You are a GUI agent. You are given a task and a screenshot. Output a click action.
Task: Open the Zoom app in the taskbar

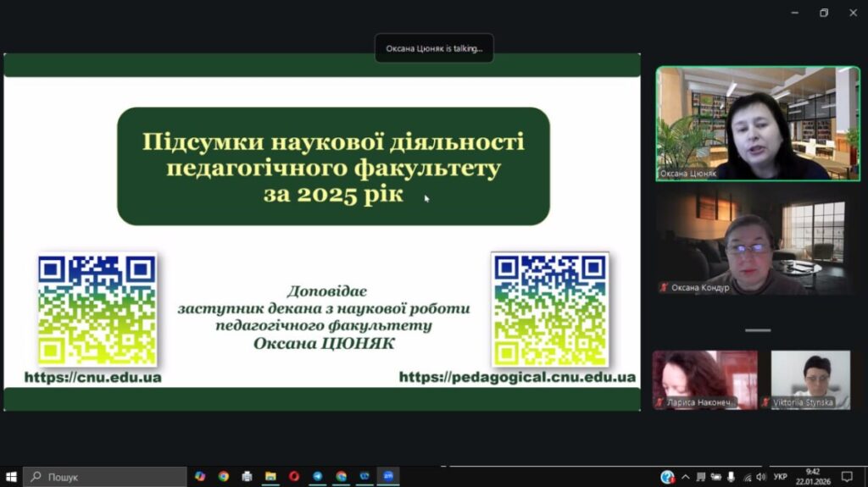pyautogui.click(x=388, y=476)
